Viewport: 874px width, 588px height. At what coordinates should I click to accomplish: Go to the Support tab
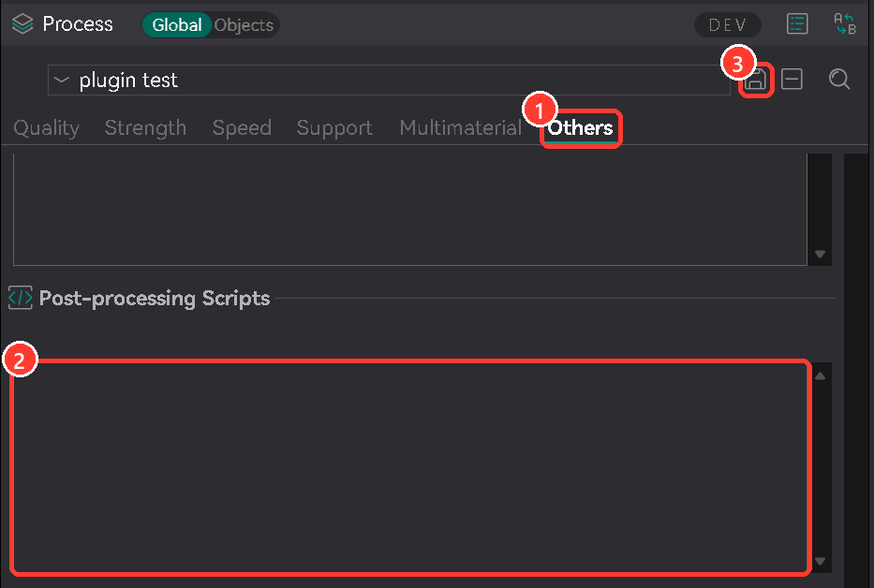334,128
